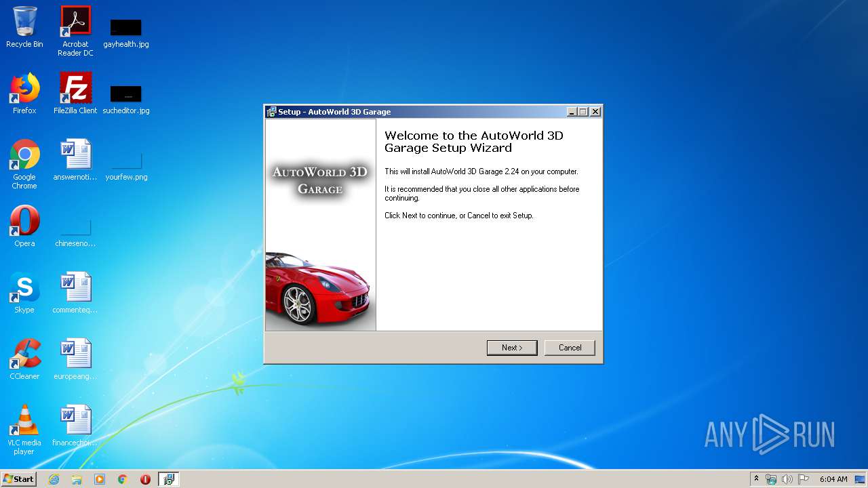Cancel the AutoWorld 3D Garage setup

570,348
